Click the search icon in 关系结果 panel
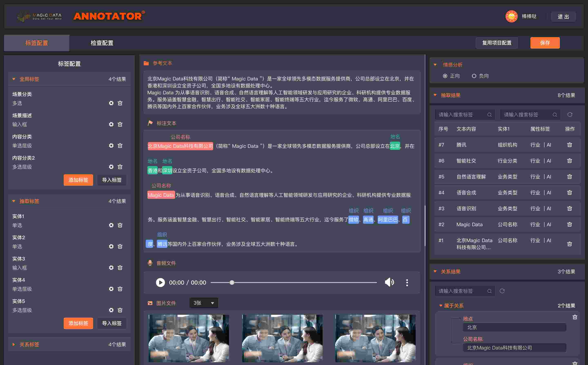Image resolution: width=588 pixels, height=365 pixels. [x=490, y=291]
